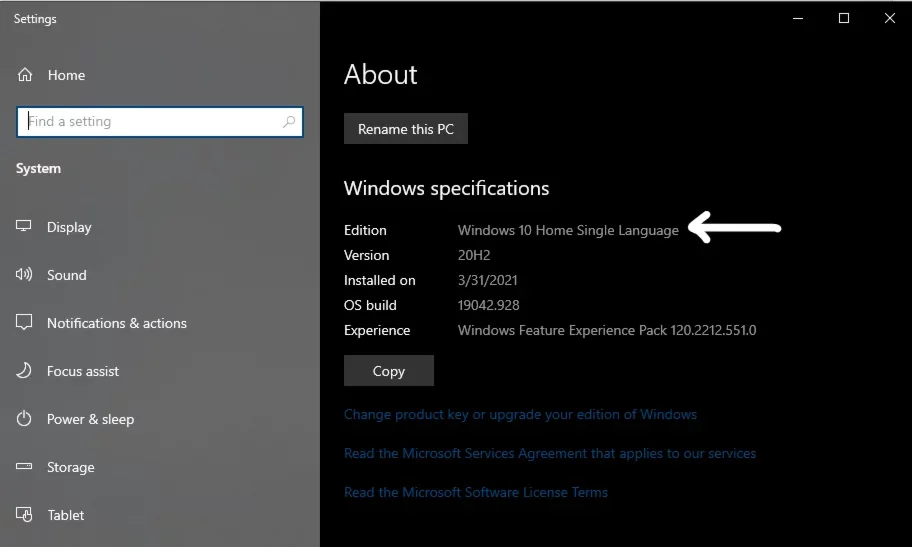
Task: Click the search magnifier icon
Action: (289, 122)
